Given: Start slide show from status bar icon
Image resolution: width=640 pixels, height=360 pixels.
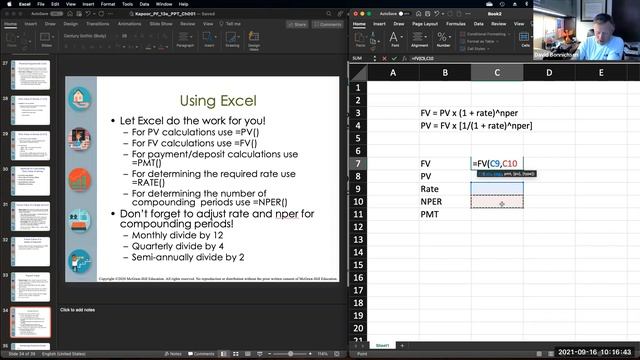Looking at the screenshot, I should pyautogui.click(x=260, y=354).
